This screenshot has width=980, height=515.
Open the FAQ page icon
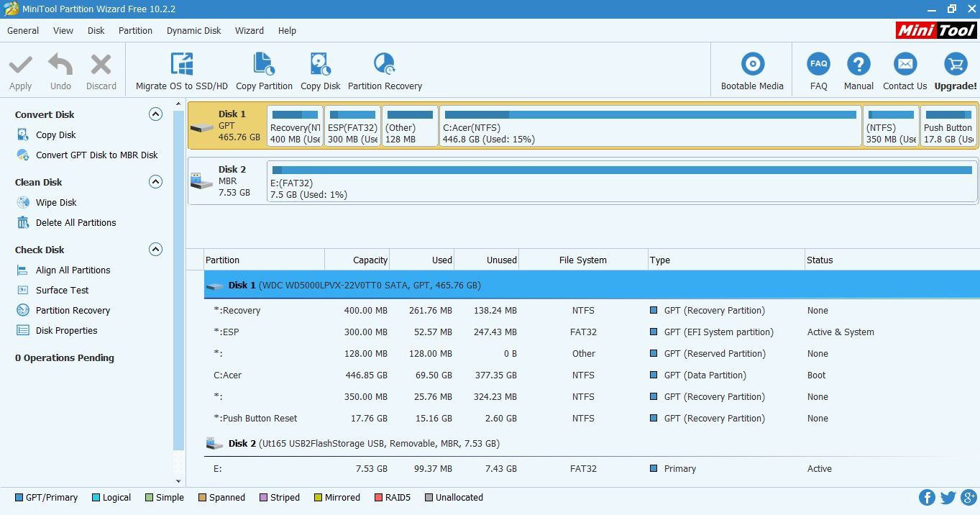point(818,63)
